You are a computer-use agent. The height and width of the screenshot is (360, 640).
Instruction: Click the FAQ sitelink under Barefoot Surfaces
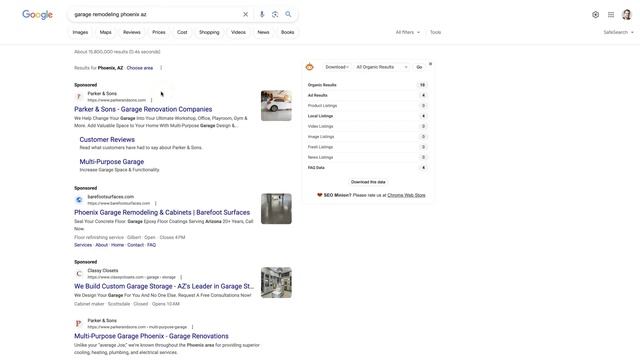tap(151, 245)
